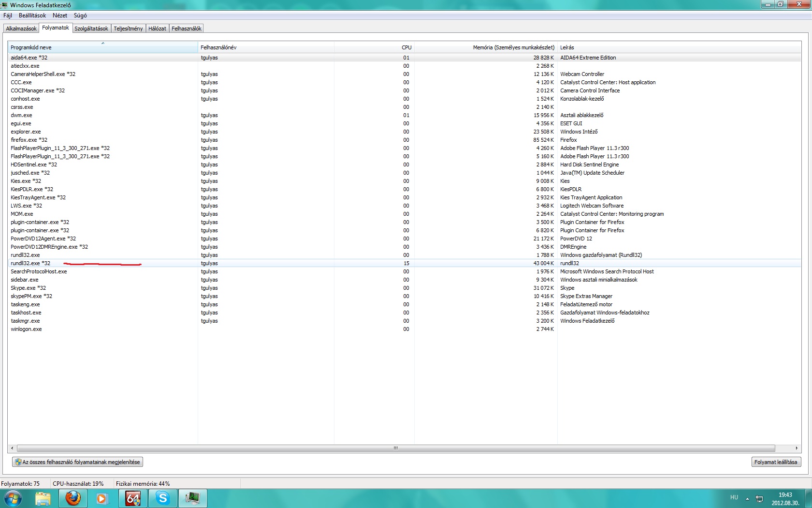The height and width of the screenshot is (508, 812).
Task: Select the Folyamatok tab
Action: point(56,28)
